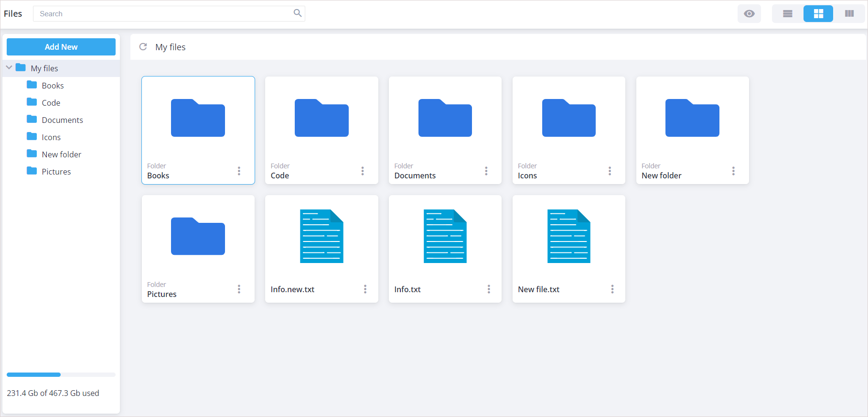Select the Icons folder card icon

pos(568,118)
